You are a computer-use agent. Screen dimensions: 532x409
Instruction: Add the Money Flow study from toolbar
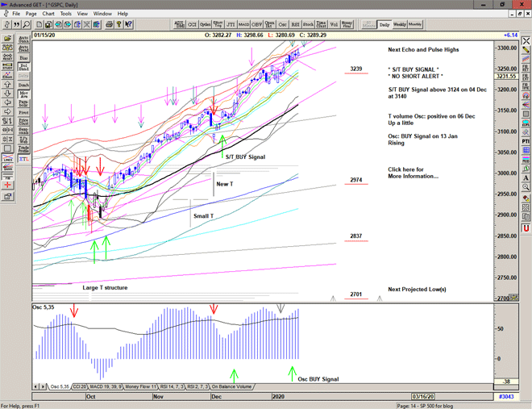pos(347,24)
